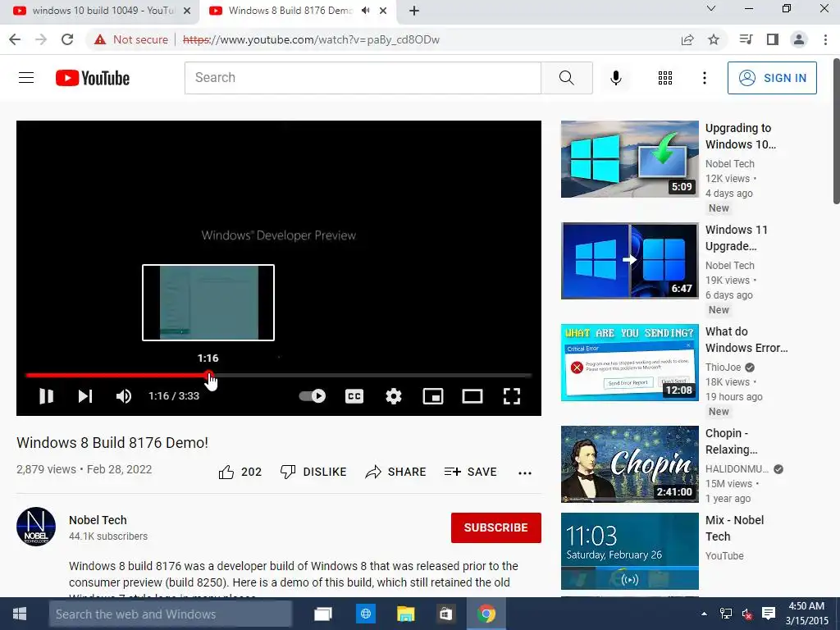Open the Chopin Relaxing video thumbnail
This screenshot has width=840, height=630.
(630, 464)
